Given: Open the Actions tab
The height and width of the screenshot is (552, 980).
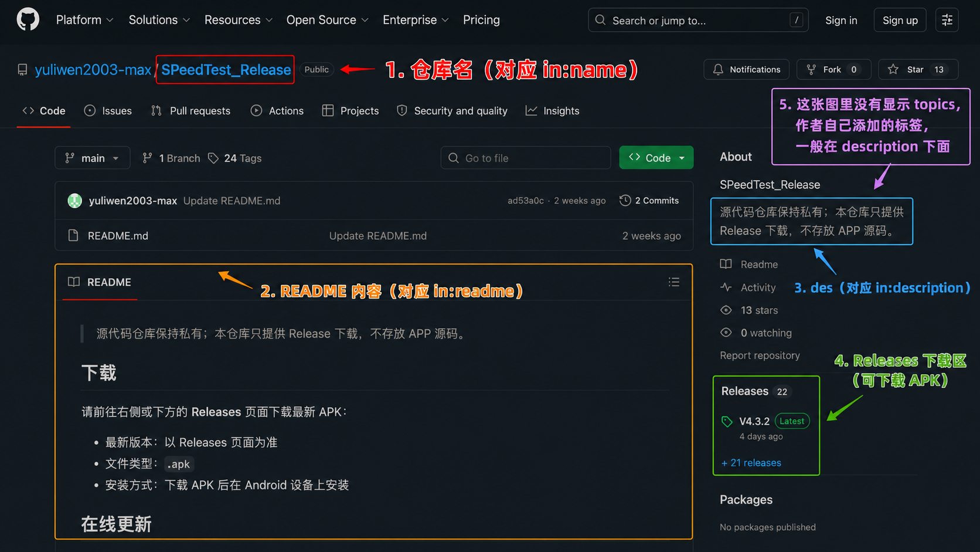Looking at the screenshot, I should [277, 111].
